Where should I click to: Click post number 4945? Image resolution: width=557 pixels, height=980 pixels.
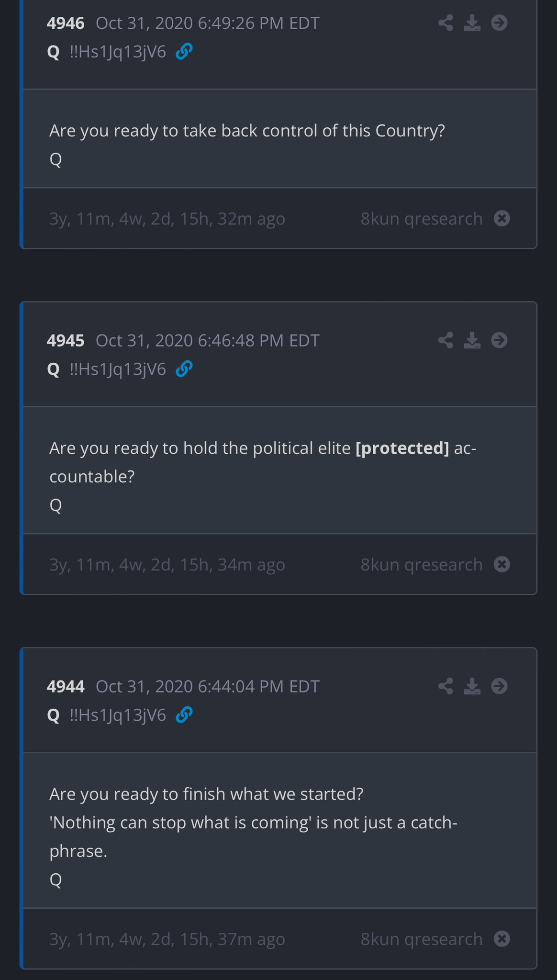(66, 340)
